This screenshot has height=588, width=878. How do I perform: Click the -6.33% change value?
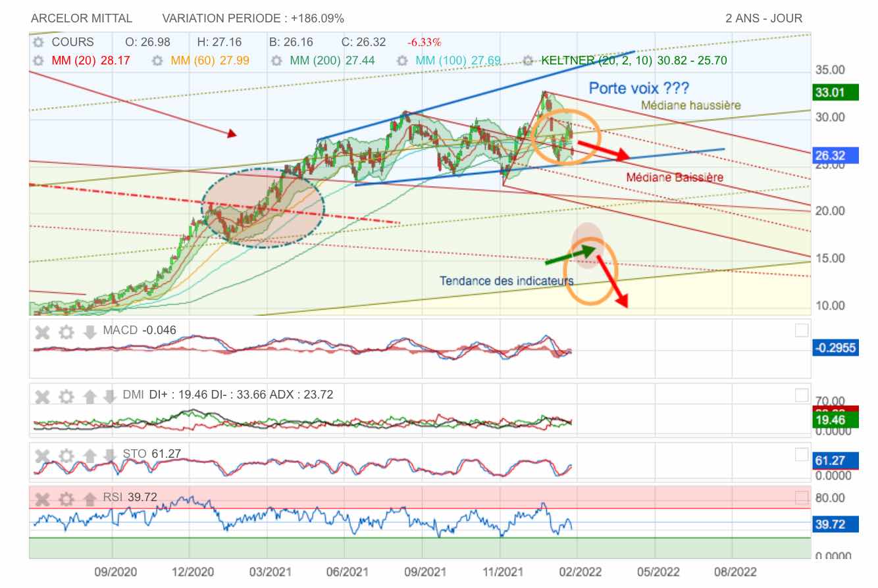click(x=425, y=43)
